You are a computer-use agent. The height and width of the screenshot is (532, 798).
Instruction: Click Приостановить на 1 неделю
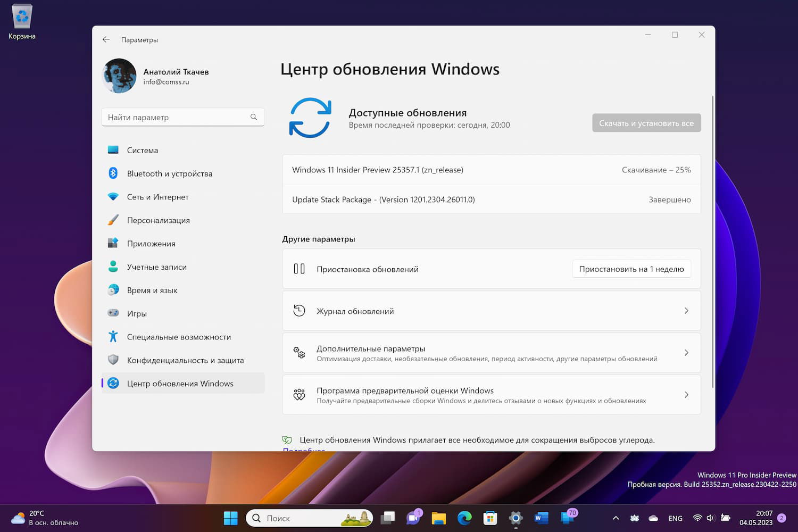coord(631,269)
